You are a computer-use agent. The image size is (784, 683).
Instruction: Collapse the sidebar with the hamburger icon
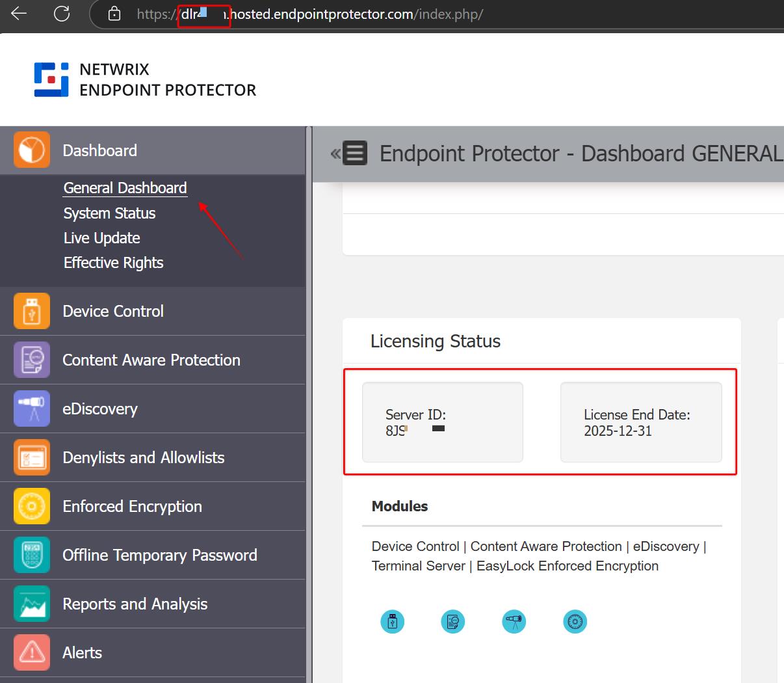[x=355, y=154]
